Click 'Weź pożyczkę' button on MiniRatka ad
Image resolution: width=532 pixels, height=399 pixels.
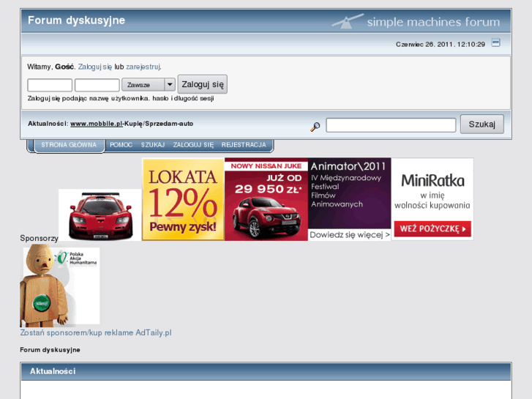(432, 228)
